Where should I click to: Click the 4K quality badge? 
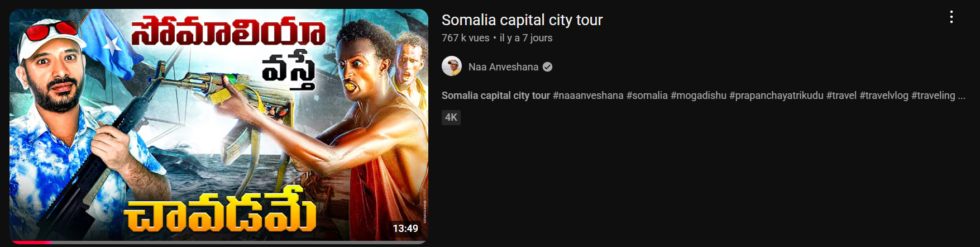[451, 117]
